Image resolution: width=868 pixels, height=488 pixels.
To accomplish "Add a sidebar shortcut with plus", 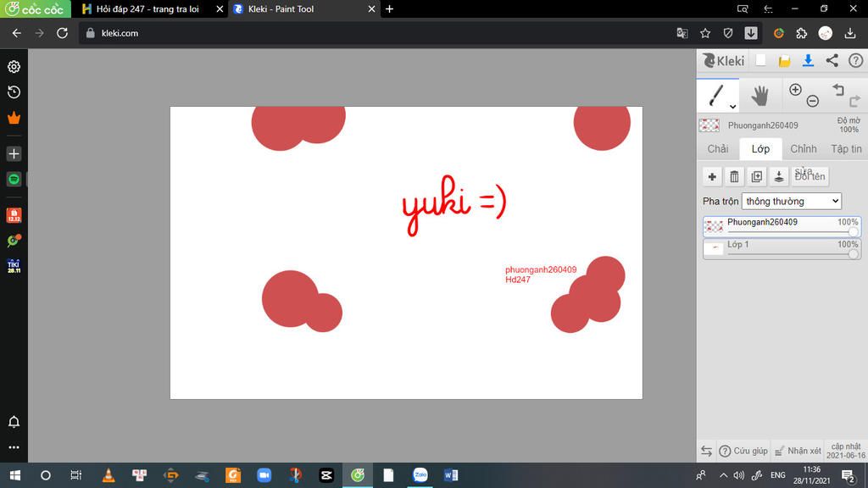I will coord(14,153).
